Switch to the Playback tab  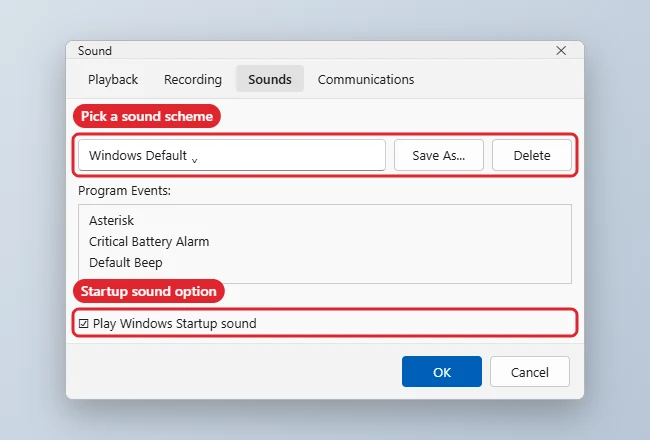113,79
